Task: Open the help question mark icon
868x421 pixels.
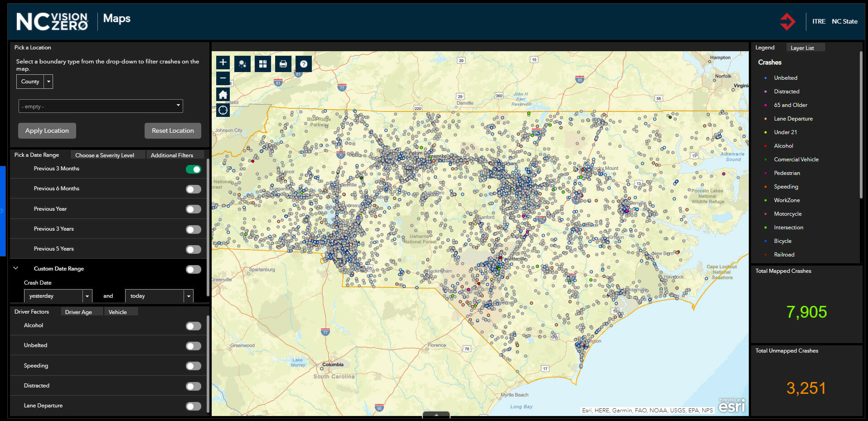Action: coord(304,64)
